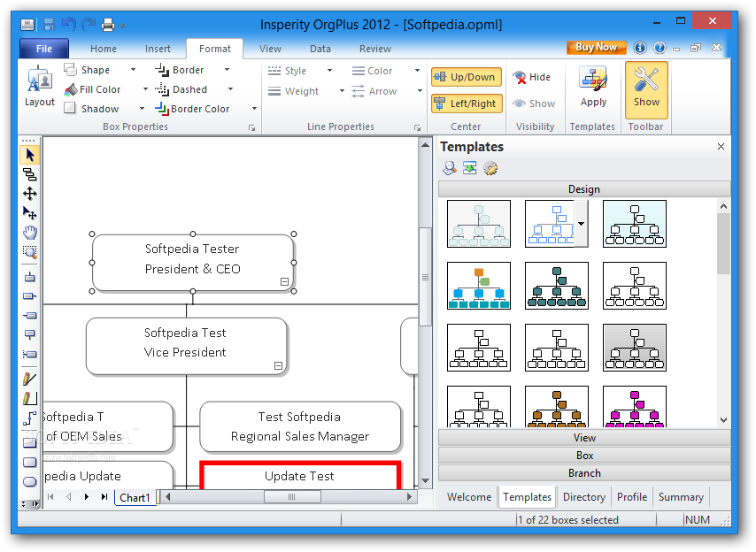Switch to the Insert ribbon tab
Image resolution: width=756 pixels, height=552 pixels.
pyautogui.click(x=158, y=49)
